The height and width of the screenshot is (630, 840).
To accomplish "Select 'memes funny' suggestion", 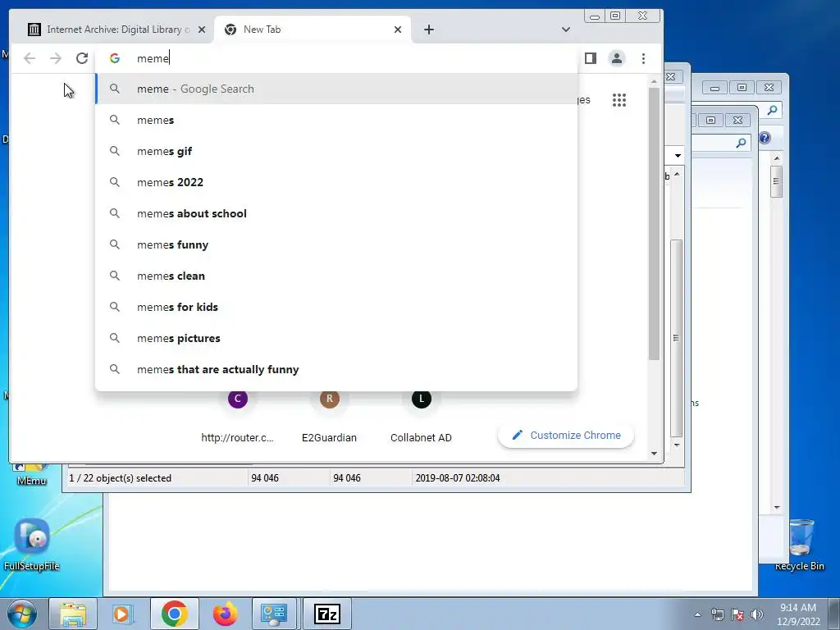I will pyautogui.click(x=336, y=244).
